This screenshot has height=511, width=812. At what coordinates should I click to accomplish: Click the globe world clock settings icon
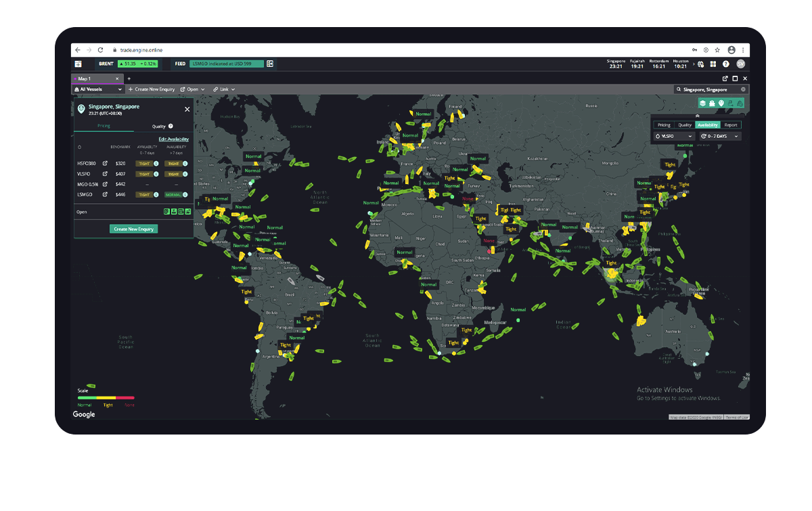[701, 64]
